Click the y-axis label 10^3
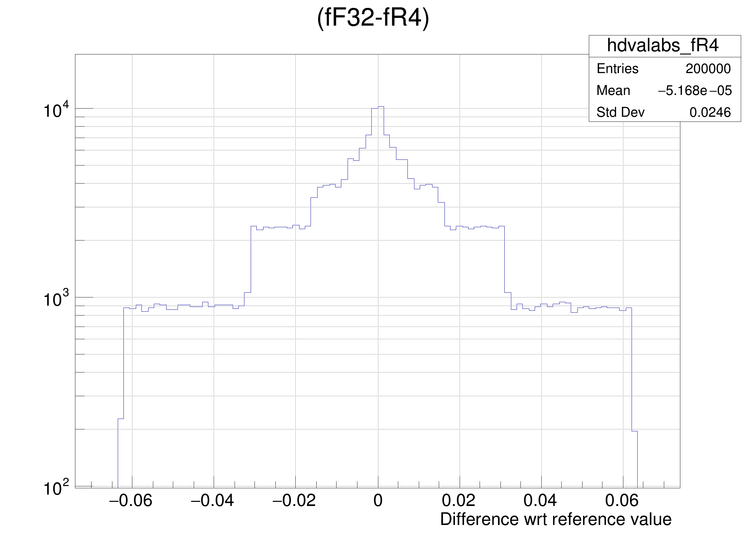Image resolution: width=756 pixels, height=543 pixels. tap(56, 299)
